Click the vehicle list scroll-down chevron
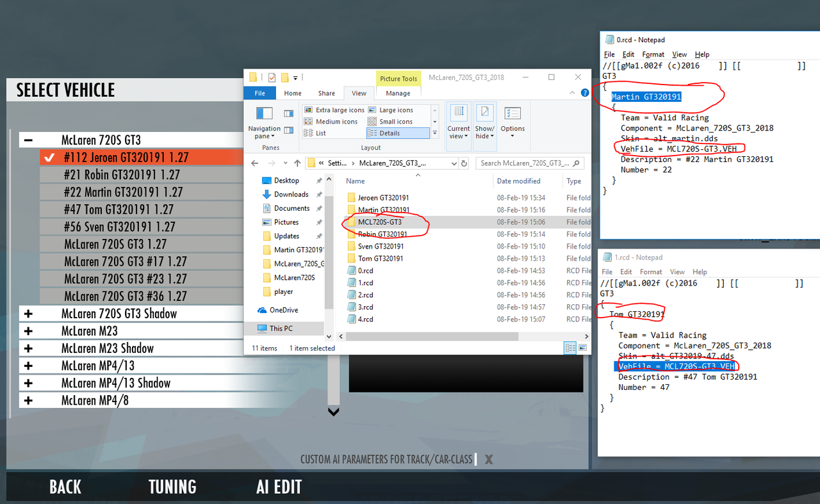Viewport: 820px width, 504px height. (x=333, y=412)
